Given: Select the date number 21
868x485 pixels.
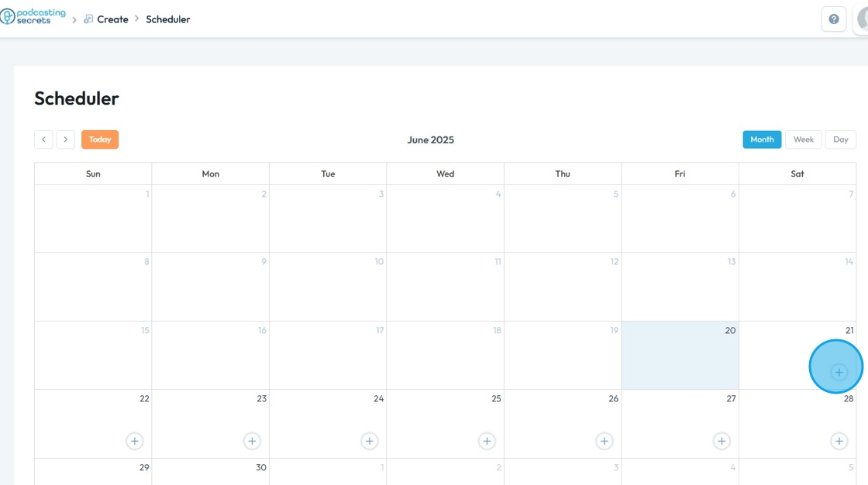Looking at the screenshot, I should point(849,331).
